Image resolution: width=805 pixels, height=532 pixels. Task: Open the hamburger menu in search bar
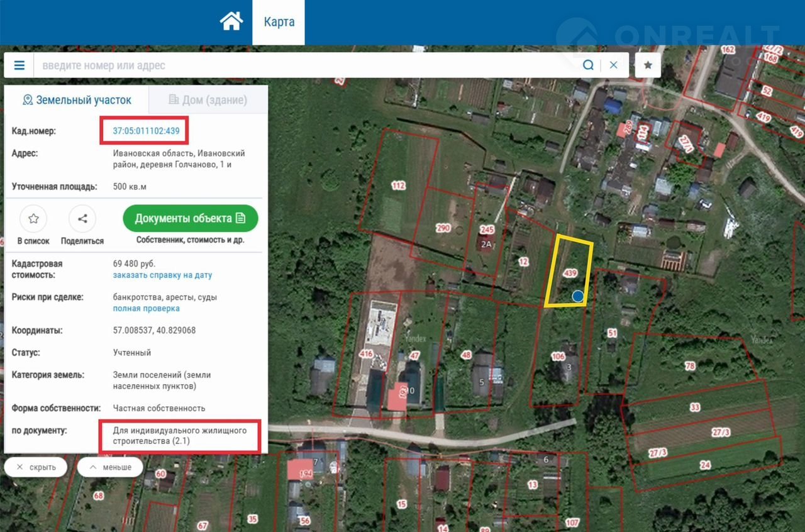pos(19,65)
